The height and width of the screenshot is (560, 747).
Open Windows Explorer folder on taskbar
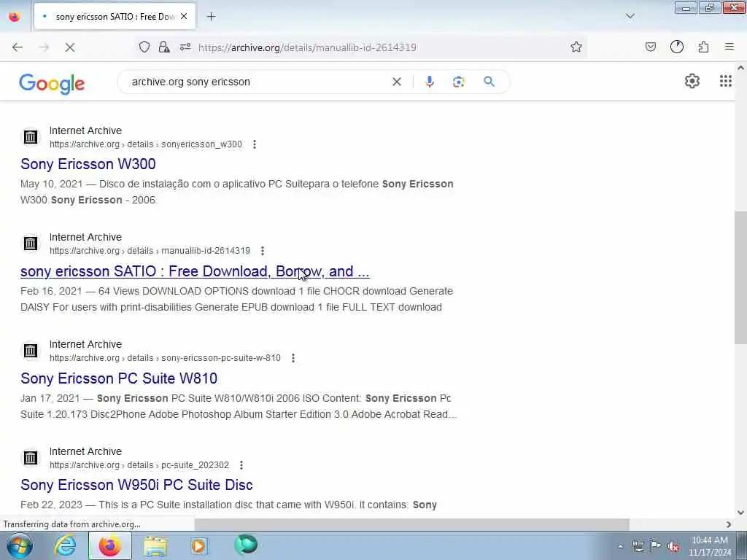[156, 545]
